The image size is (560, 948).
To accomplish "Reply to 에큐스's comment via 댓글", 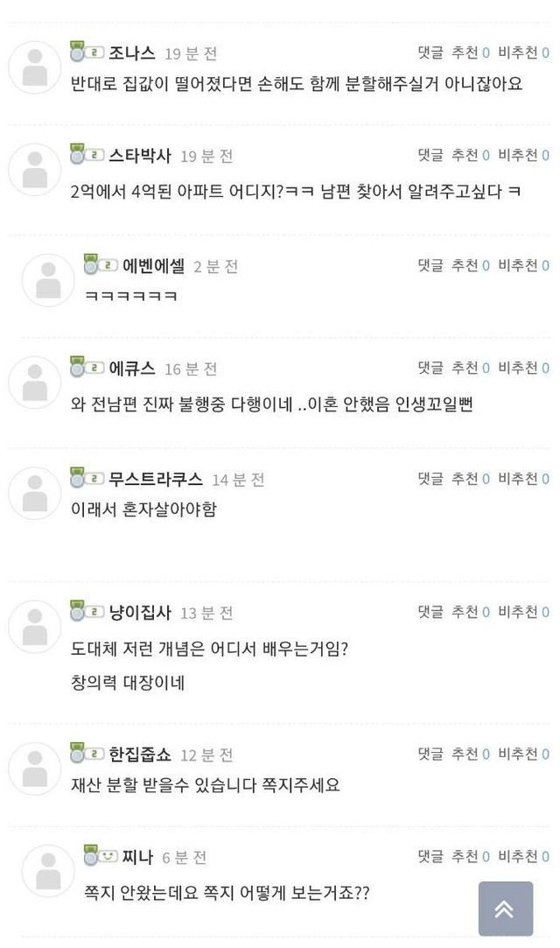I will (x=430, y=368).
